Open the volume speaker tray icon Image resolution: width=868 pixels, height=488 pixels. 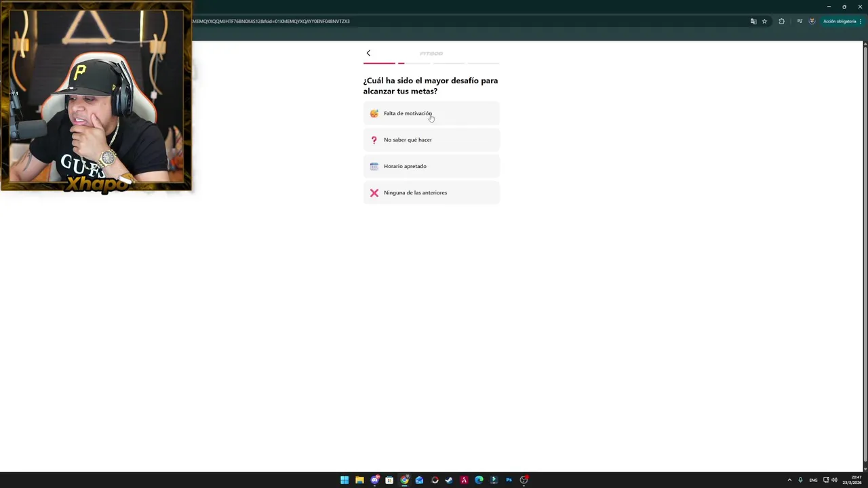pos(835,480)
